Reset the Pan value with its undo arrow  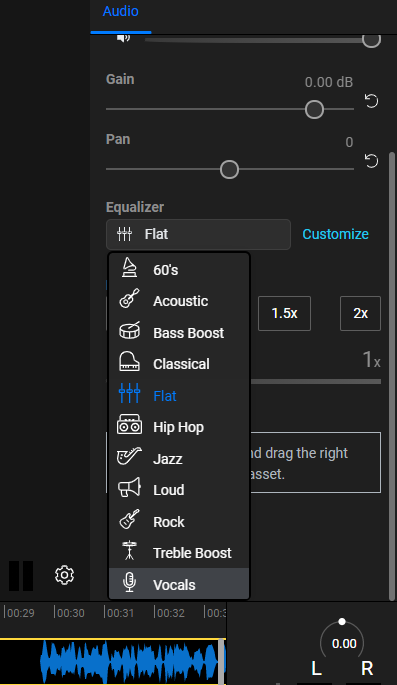(371, 161)
